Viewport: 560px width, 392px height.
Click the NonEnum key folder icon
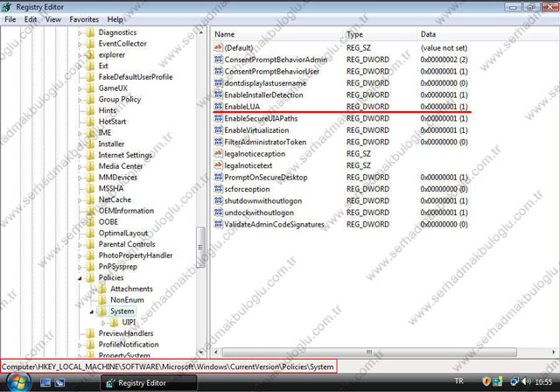(x=102, y=300)
